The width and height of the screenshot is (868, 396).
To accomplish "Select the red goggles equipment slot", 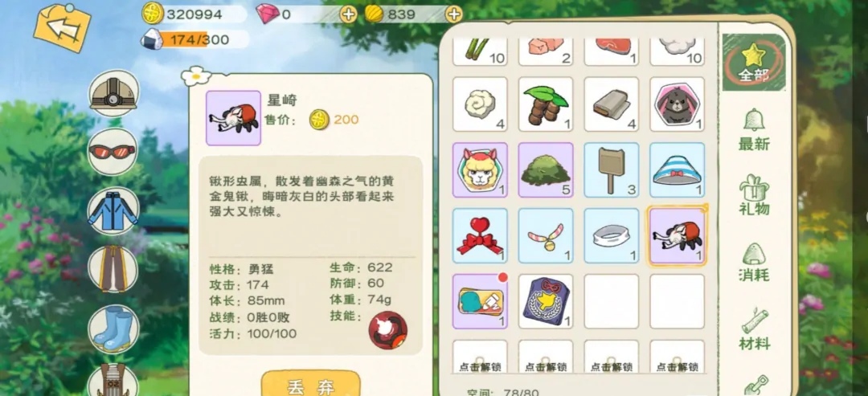I will click(x=113, y=152).
